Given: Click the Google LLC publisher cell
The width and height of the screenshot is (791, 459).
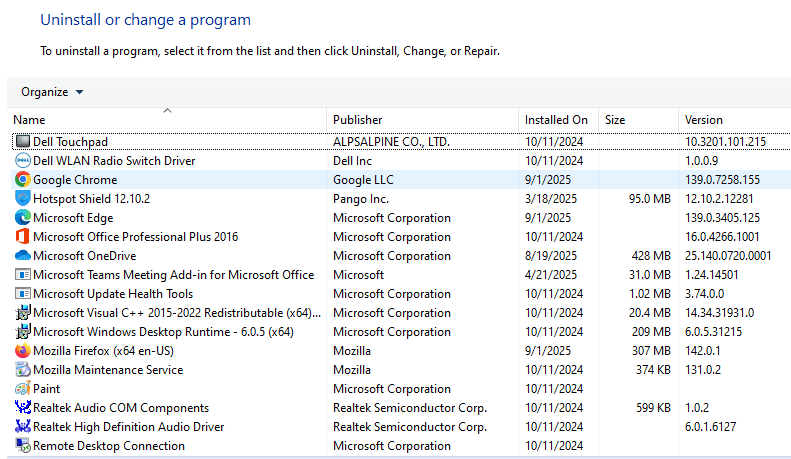Looking at the screenshot, I should (x=363, y=180).
